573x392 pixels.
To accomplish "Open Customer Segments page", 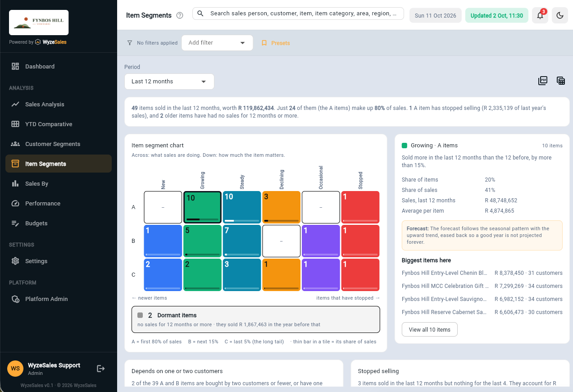I will pyautogui.click(x=59, y=144).
